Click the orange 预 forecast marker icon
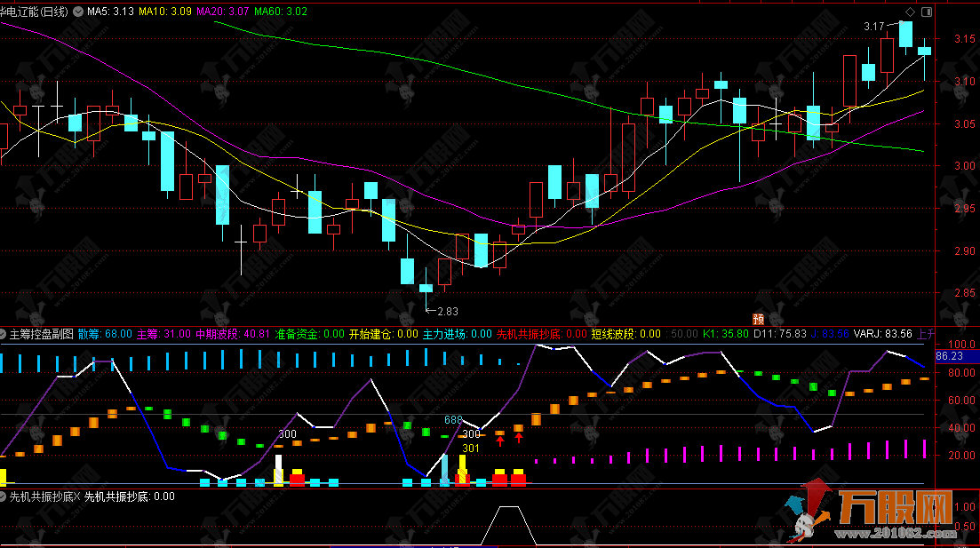Image resolution: width=980 pixels, height=548 pixels. [758, 319]
